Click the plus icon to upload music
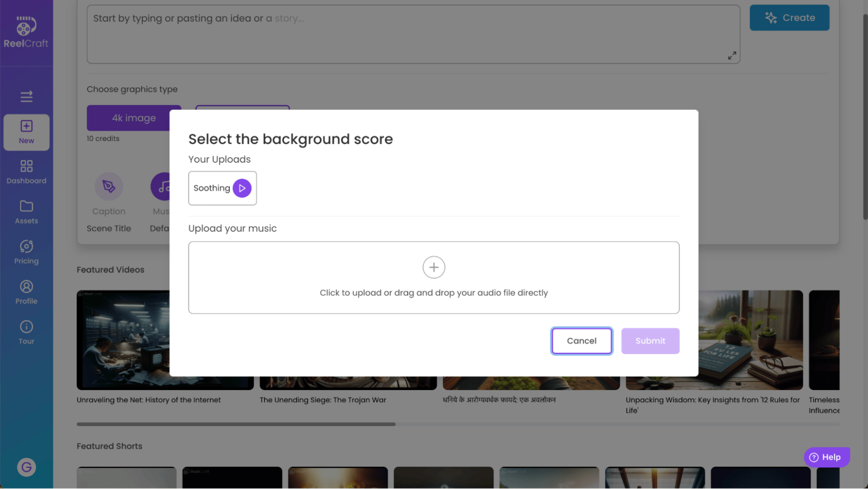The width and height of the screenshot is (868, 489). coord(434,267)
